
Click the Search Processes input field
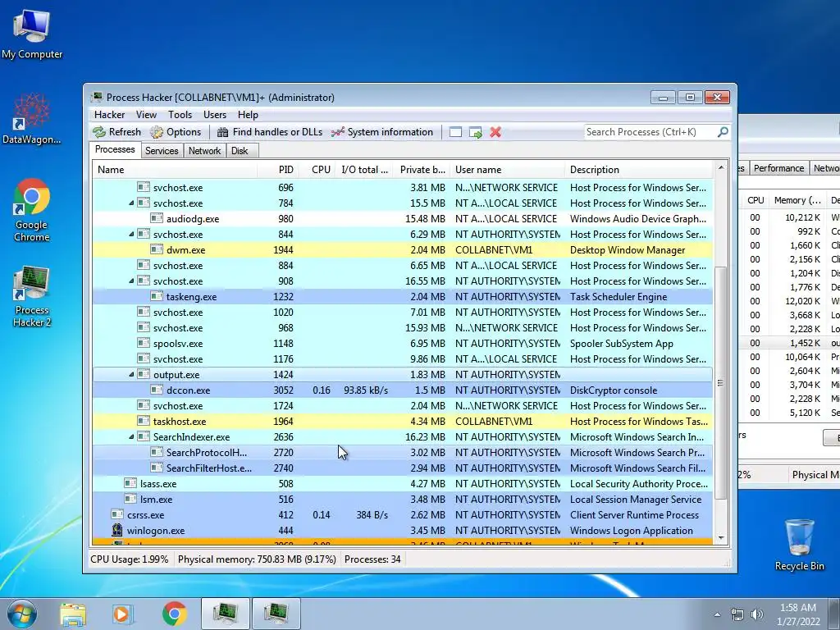[650, 132]
